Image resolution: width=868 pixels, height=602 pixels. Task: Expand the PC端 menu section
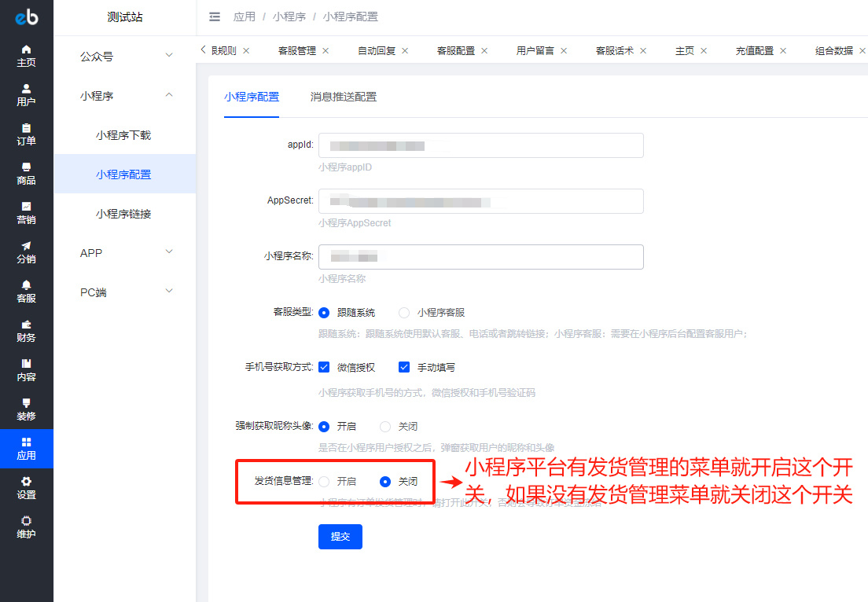tap(125, 292)
